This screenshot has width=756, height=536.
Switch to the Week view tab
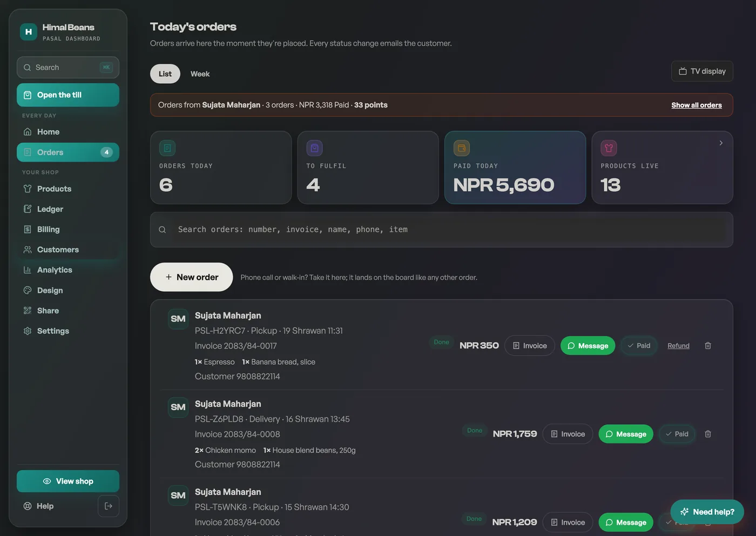pos(200,74)
